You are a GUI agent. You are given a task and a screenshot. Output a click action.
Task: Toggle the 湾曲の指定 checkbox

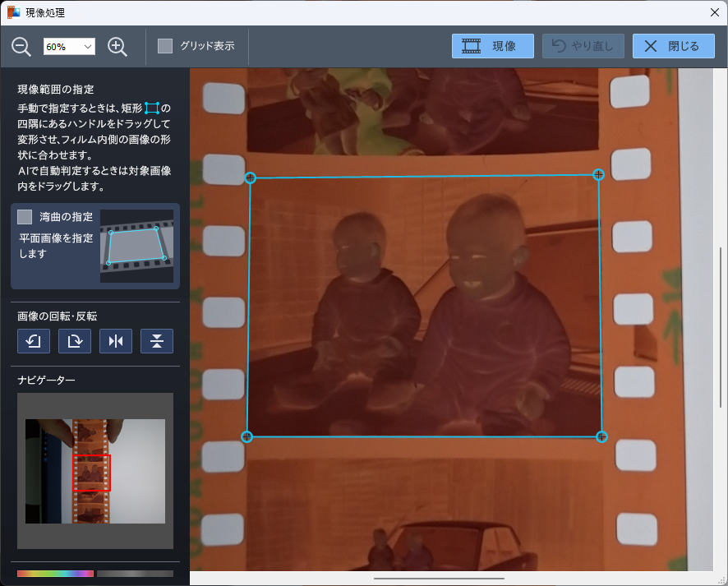tap(25, 217)
